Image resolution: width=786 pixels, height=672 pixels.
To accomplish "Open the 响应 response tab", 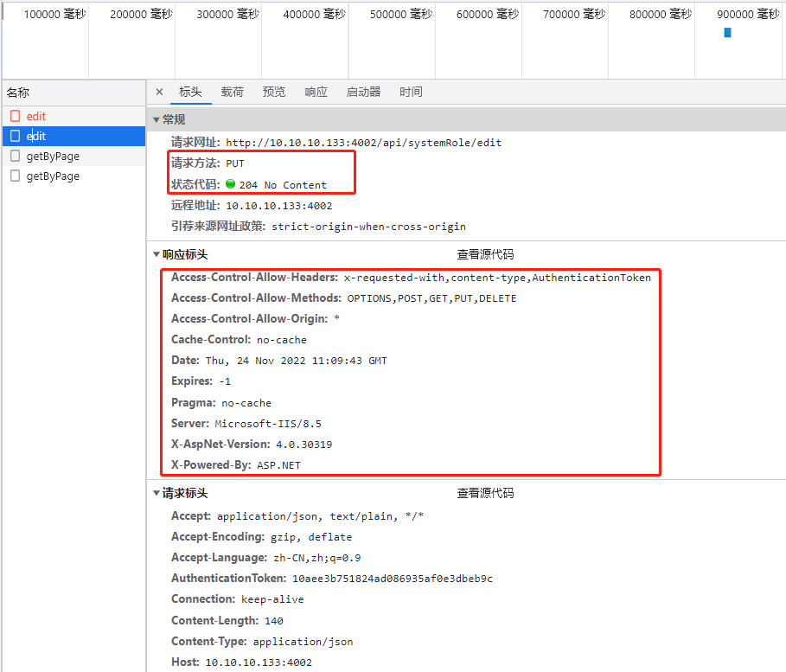I will 316,92.
